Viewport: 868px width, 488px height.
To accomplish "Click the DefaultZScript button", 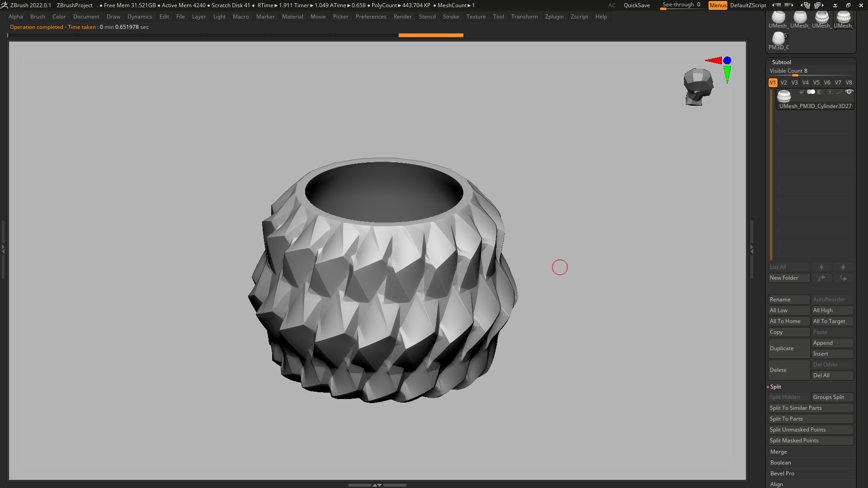I will pos(748,5).
